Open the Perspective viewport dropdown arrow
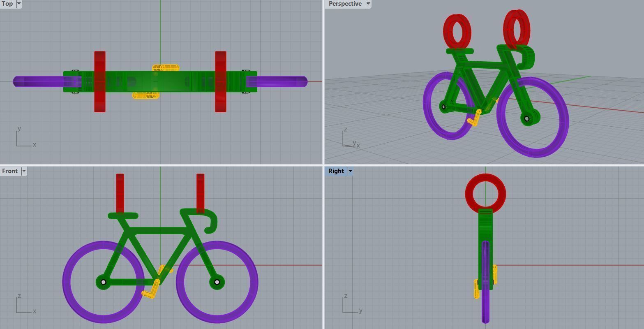The image size is (644, 329). [368, 4]
